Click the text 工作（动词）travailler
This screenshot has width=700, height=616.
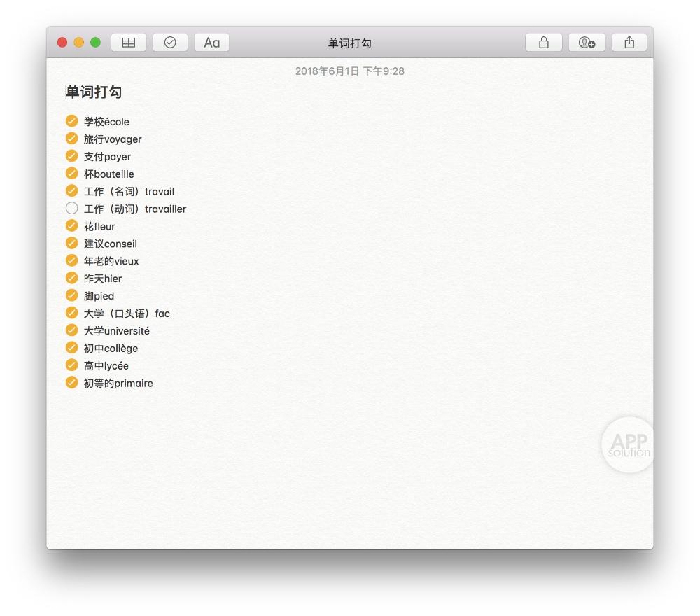(x=135, y=209)
